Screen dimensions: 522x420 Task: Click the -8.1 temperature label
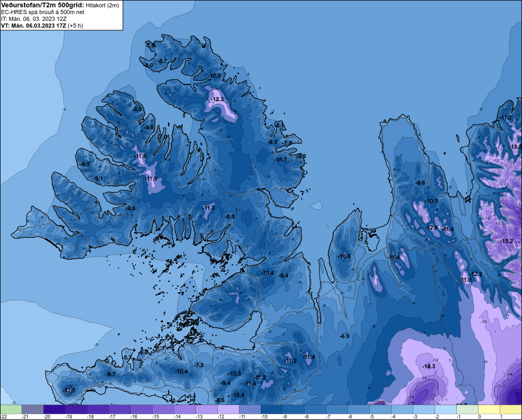(280, 125)
